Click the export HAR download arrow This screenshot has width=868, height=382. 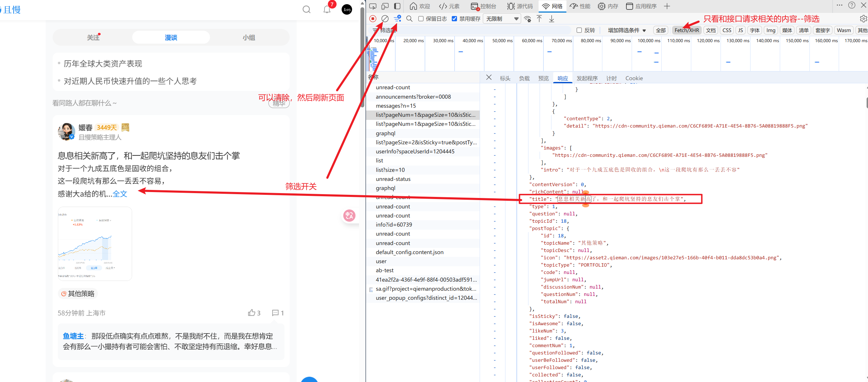(551, 19)
